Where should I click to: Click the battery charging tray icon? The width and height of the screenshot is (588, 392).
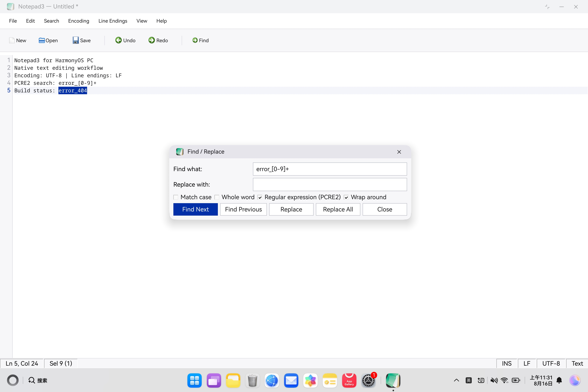[516, 381]
